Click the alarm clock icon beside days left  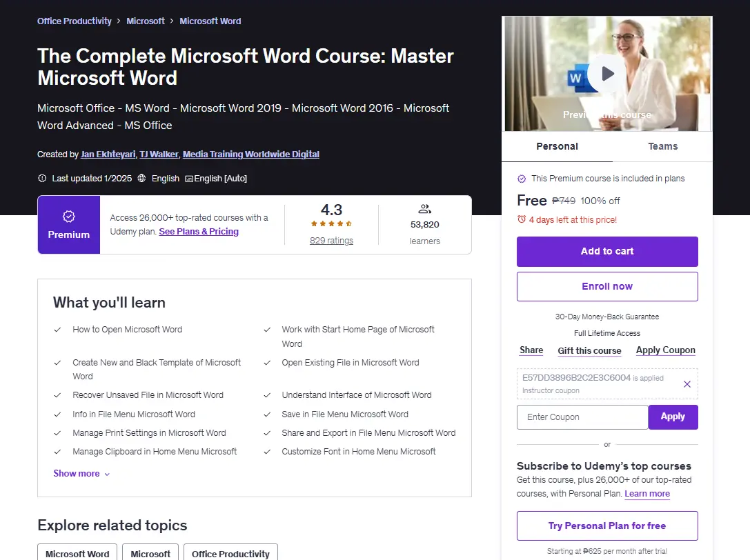[x=522, y=219]
